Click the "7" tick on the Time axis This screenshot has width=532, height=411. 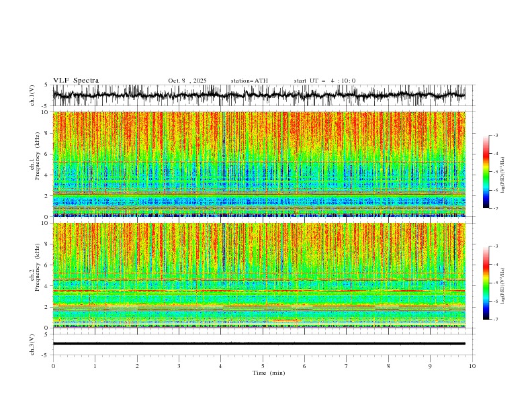coord(347,366)
